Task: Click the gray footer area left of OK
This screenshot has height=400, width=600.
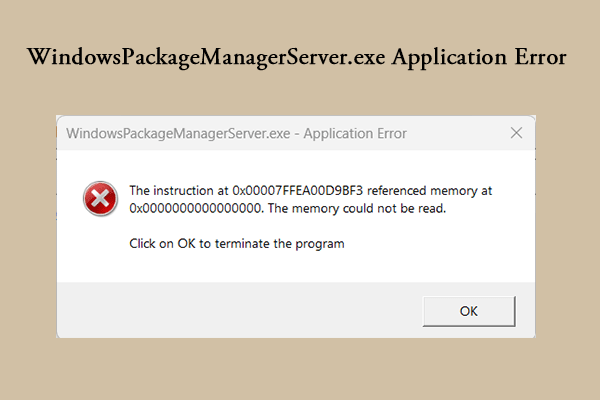Action: [237, 310]
